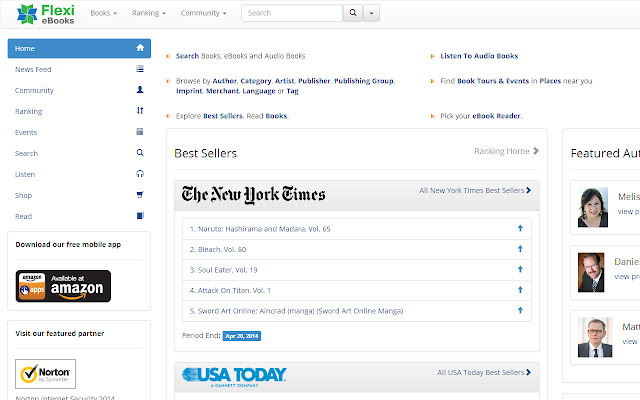Open the Books dropdown menu
The image size is (640, 400).
(x=103, y=13)
